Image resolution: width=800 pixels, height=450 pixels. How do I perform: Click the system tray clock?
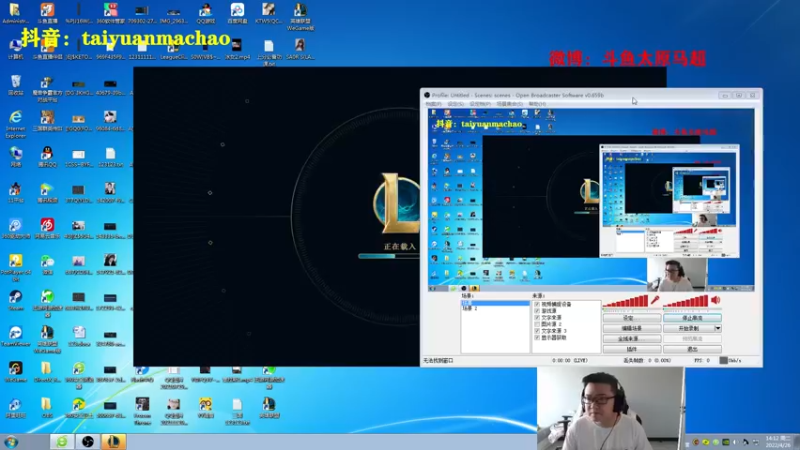(778, 442)
